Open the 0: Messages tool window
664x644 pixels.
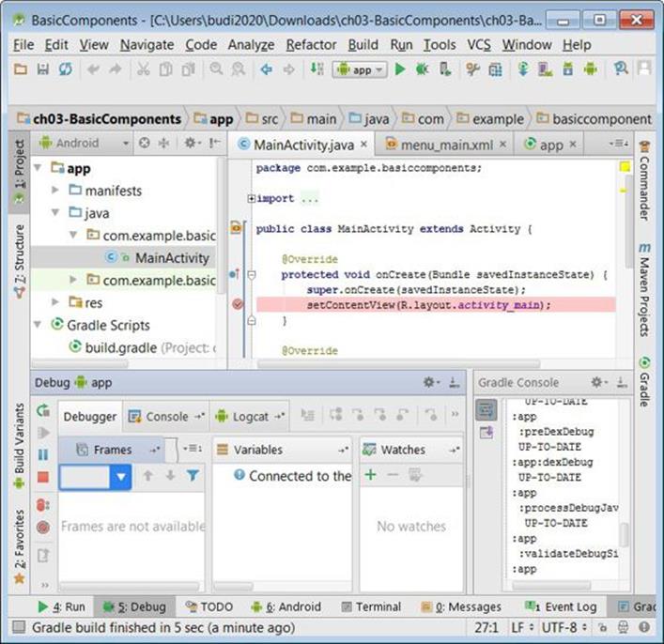tap(461, 606)
